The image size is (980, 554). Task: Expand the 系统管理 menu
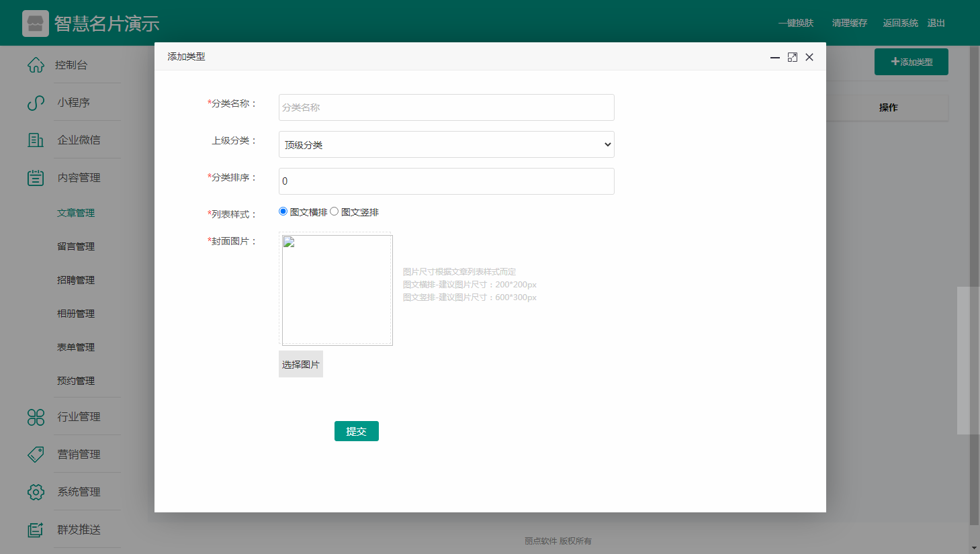pyautogui.click(x=79, y=492)
